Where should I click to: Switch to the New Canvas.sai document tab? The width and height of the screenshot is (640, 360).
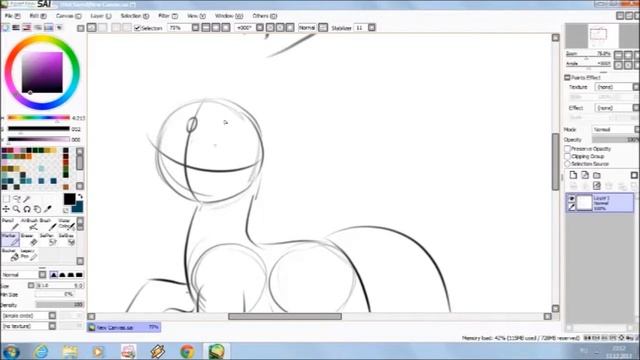pyautogui.click(x=124, y=327)
